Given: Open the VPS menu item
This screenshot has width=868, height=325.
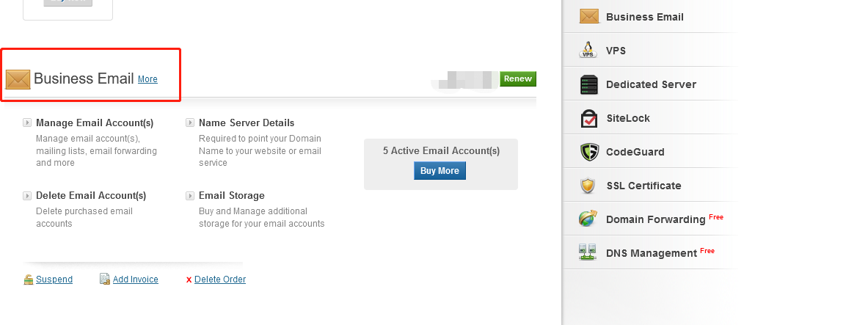Looking at the screenshot, I should [616, 51].
